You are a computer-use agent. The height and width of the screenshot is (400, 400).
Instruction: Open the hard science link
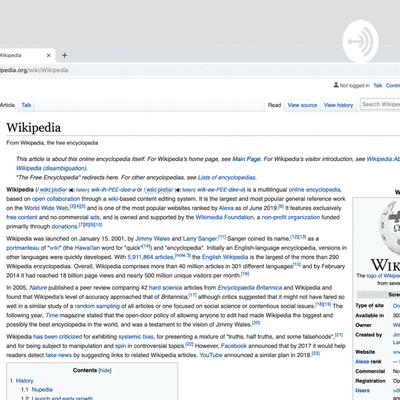click(x=165, y=288)
